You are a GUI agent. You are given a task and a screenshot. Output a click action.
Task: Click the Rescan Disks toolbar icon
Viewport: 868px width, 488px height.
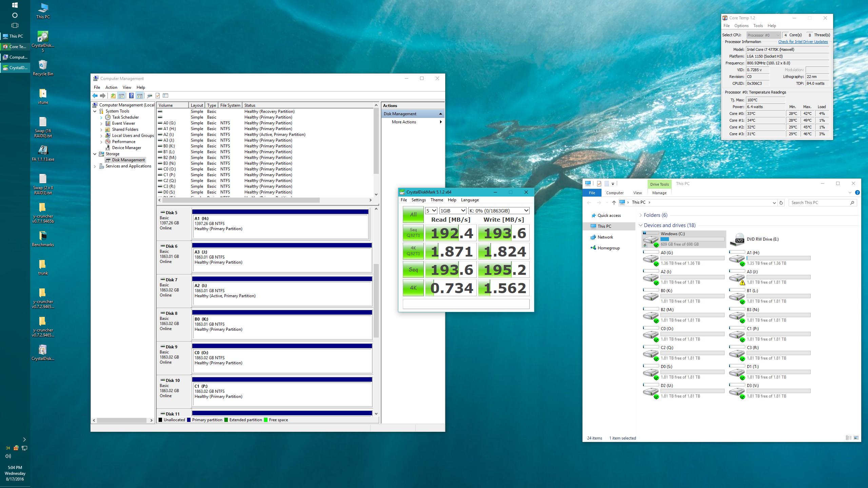pos(150,96)
